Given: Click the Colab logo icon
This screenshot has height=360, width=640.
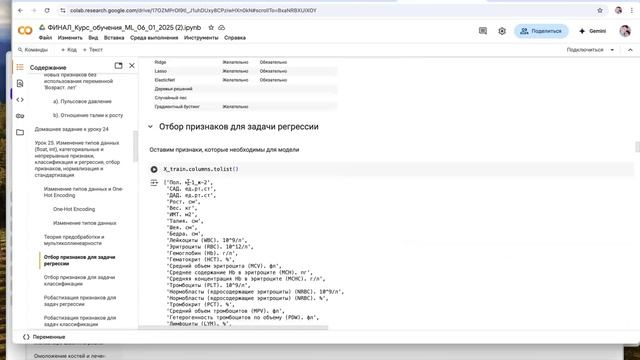Looking at the screenshot, I should coord(25,31).
